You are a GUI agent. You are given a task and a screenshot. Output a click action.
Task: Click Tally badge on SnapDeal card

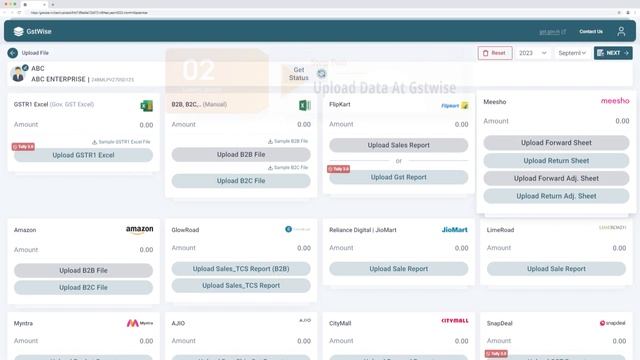click(496, 353)
